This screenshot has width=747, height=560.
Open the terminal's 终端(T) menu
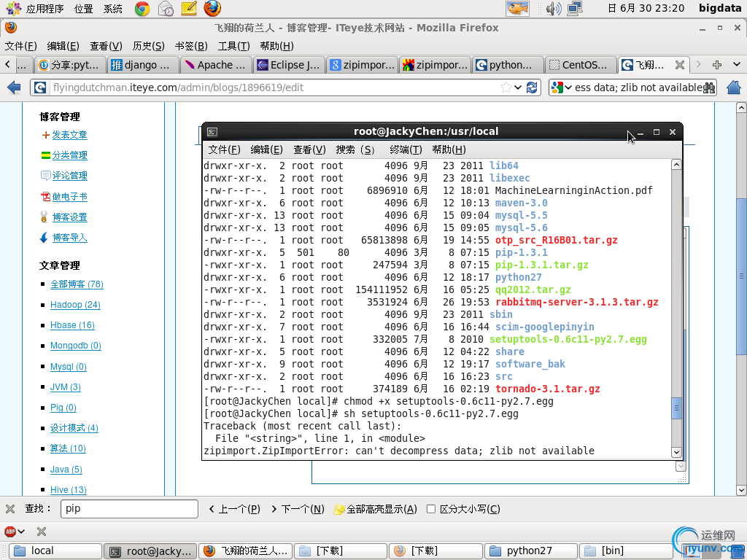pos(406,149)
